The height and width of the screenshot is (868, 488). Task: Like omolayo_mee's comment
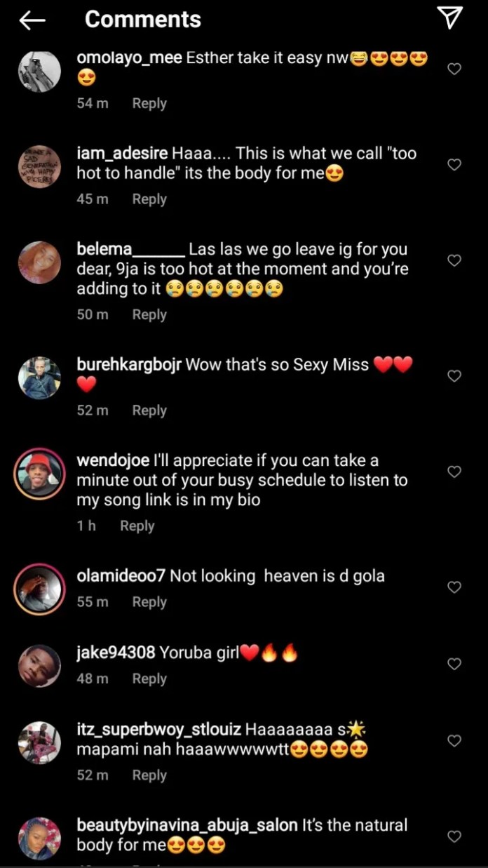[454, 69]
